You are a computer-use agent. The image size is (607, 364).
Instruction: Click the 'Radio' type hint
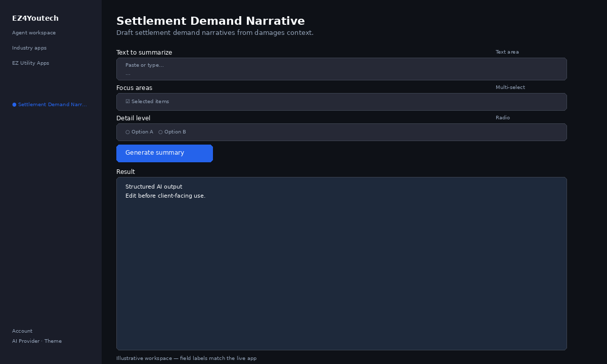(x=503, y=118)
